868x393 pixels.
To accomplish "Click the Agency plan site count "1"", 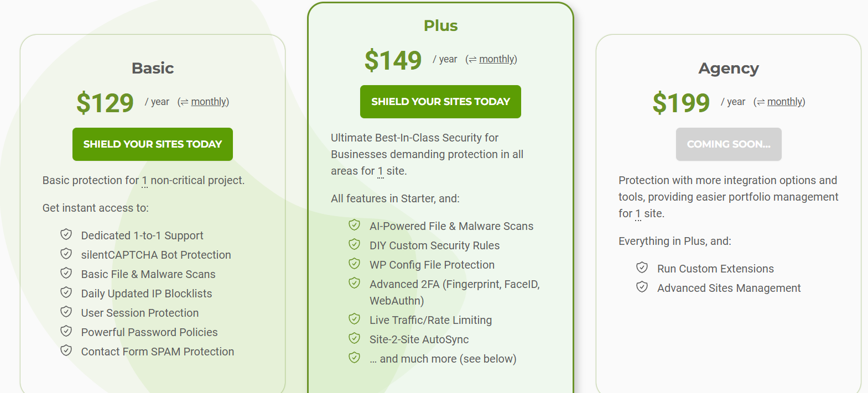I will coord(638,214).
